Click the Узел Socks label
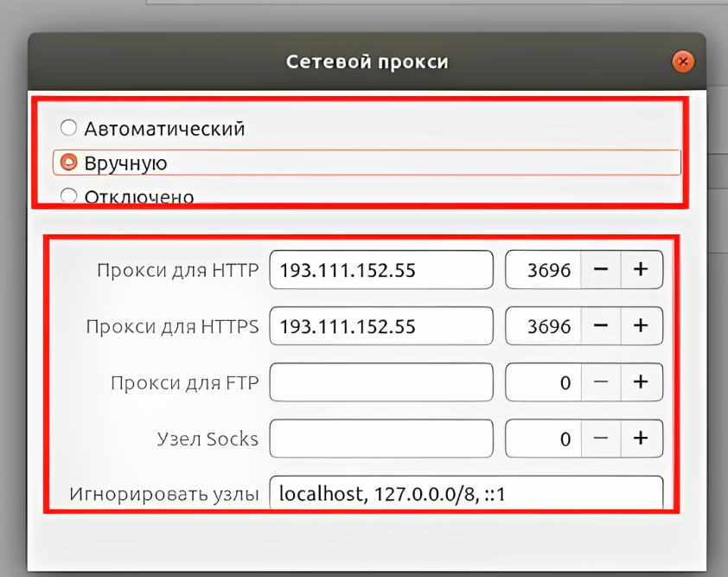 click(208, 439)
